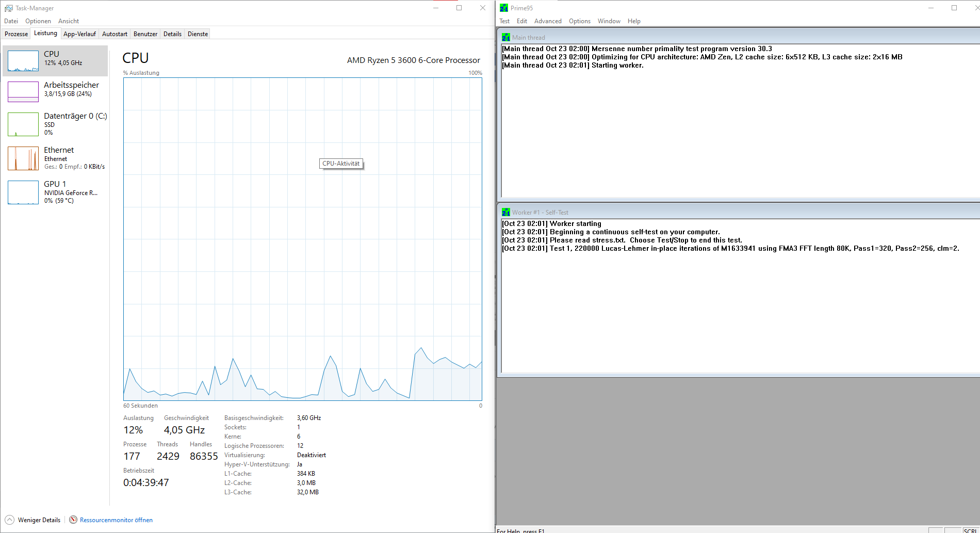Image resolution: width=980 pixels, height=533 pixels.
Task: Open the Advanced menu in Prime95
Action: pos(548,21)
